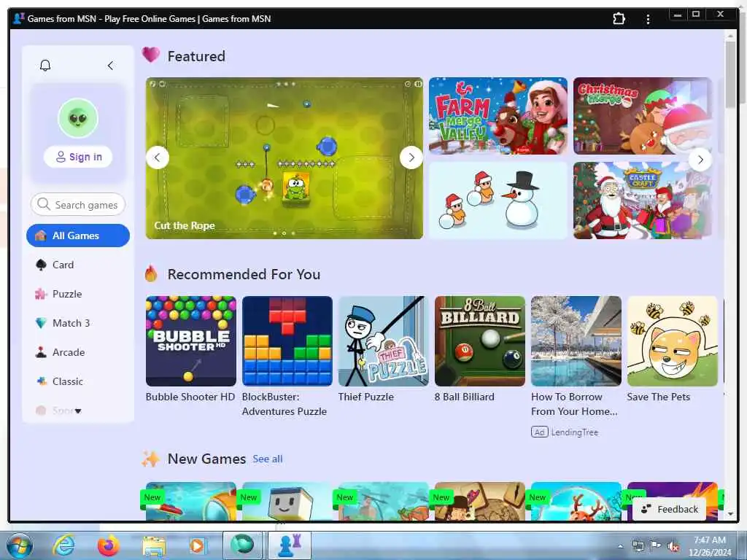
Task: Click the pink heart Featured icon
Action: [151, 55]
